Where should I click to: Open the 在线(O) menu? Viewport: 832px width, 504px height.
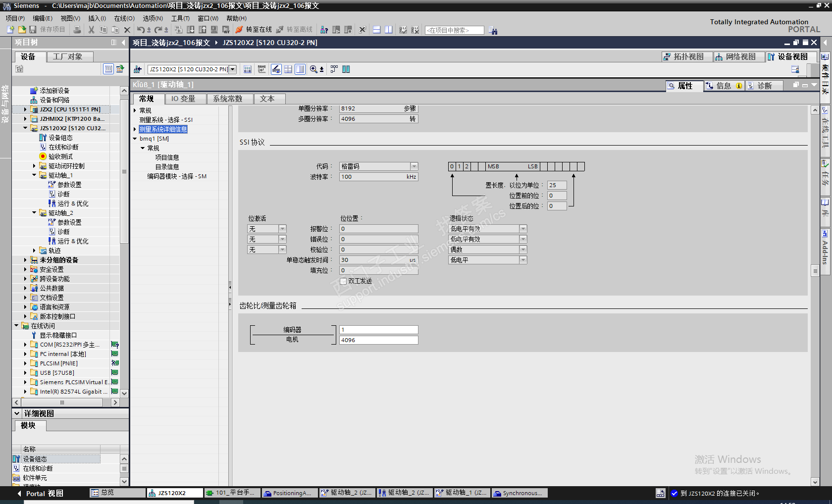pyautogui.click(x=124, y=18)
